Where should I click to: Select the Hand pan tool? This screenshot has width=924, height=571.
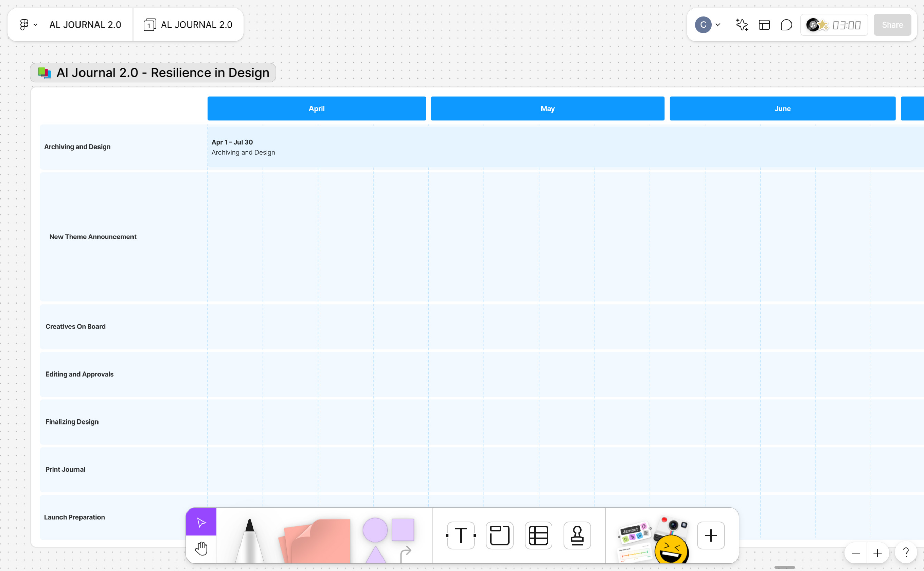coord(201,549)
